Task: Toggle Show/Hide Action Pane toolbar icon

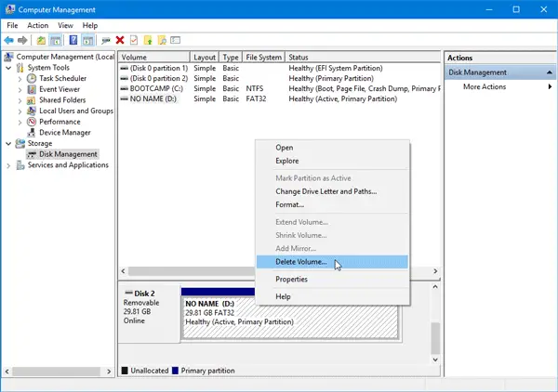Action: 87,40
